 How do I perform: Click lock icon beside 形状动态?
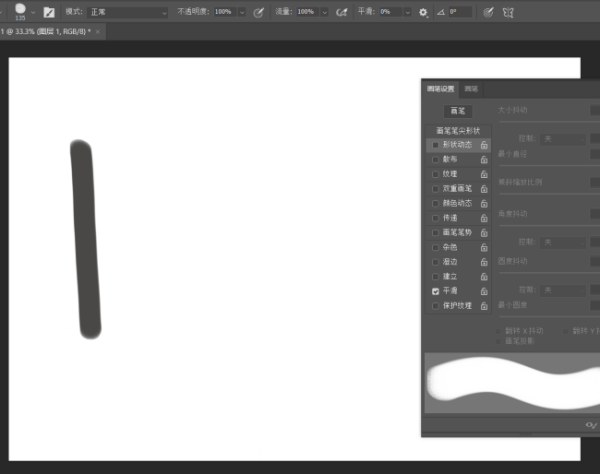point(484,145)
